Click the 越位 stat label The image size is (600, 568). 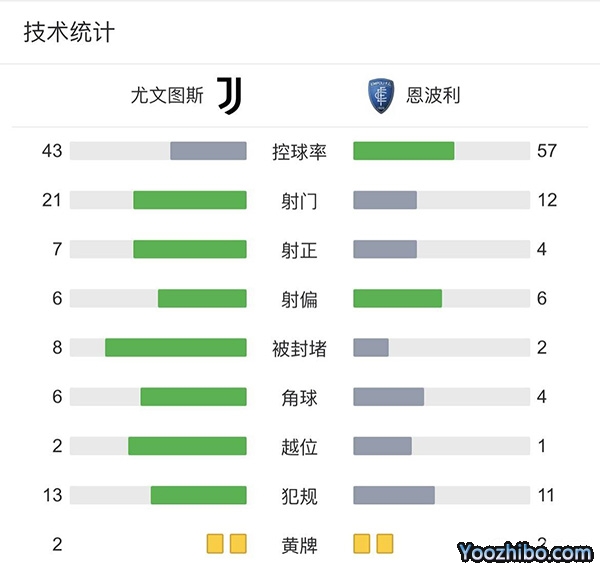[300, 446]
